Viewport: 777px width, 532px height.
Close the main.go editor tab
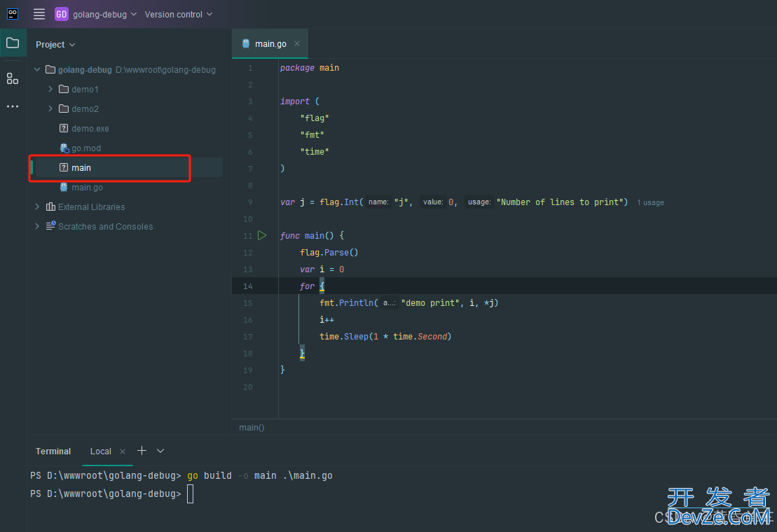click(x=297, y=43)
